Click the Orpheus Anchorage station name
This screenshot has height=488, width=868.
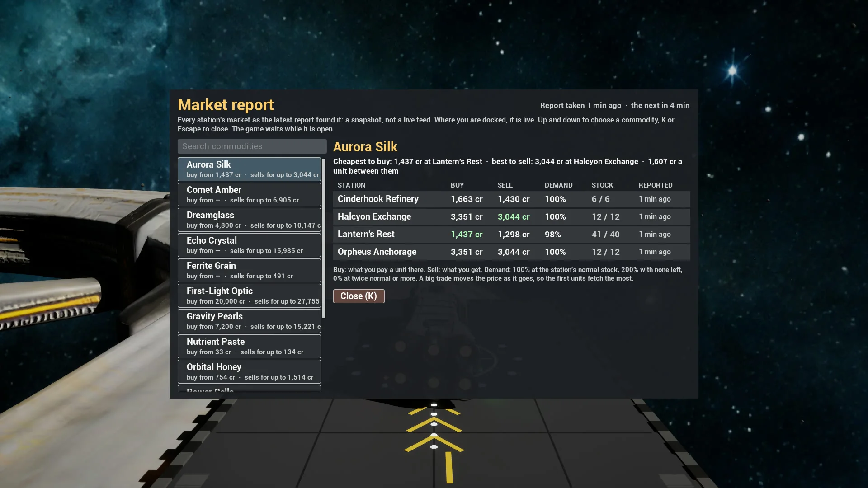[377, 252]
